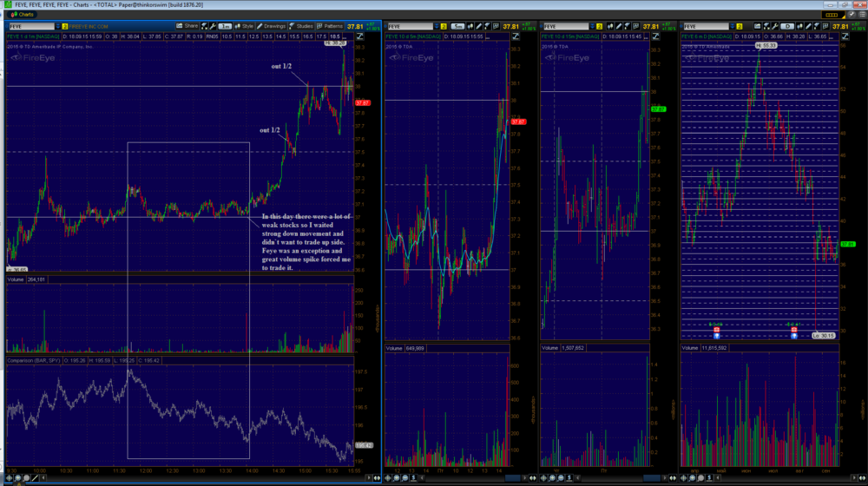Open quick study flask icon in first chart
Image resolution: width=868 pixels, height=486 pixels.
[204, 26]
